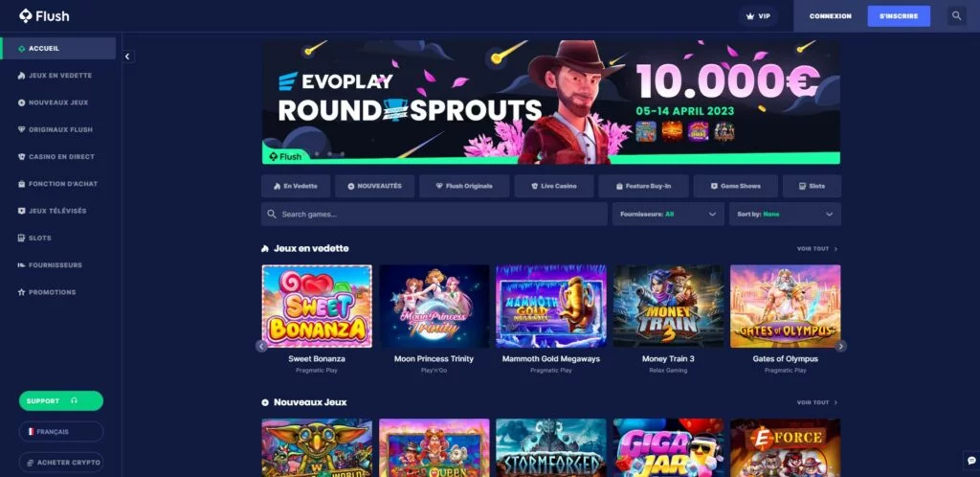The width and height of the screenshot is (980, 477).
Task: Click the Flush logo in header
Action: point(44,16)
